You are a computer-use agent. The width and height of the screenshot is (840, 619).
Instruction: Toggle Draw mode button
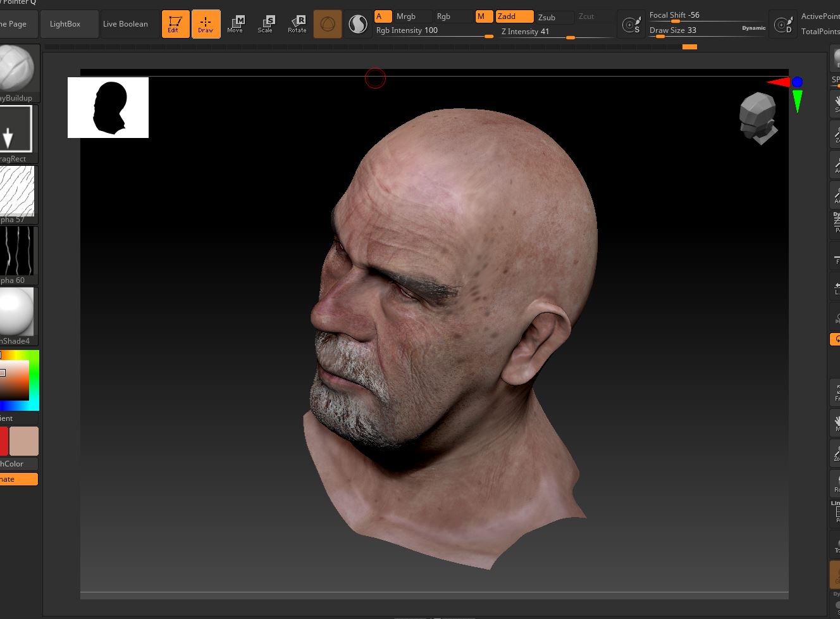pyautogui.click(x=206, y=24)
